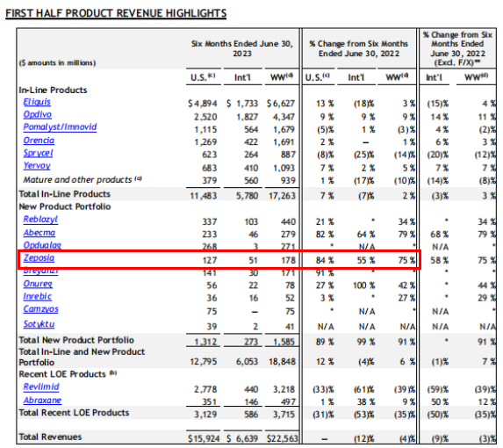
Task: Select the Yervoy hyperlink
Action: (x=37, y=166)
